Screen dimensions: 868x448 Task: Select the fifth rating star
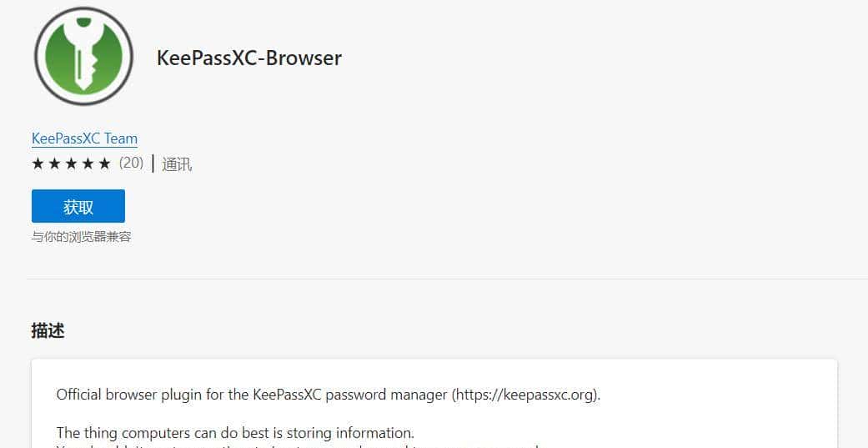[x=104, y=164]
